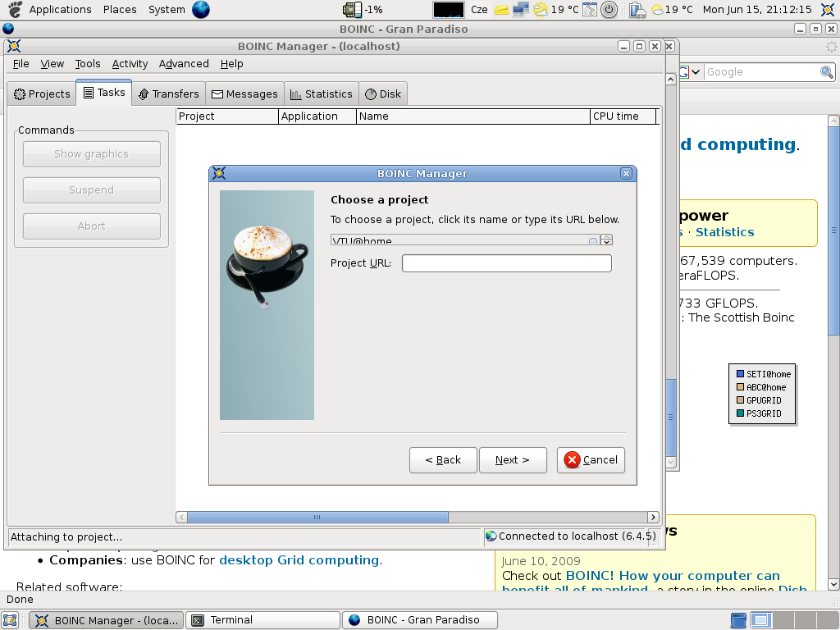The height and width of the screenshot is (630, 840).
Task: Open the Applications menu in the GNOME panel
Action: tap(60, 10)
